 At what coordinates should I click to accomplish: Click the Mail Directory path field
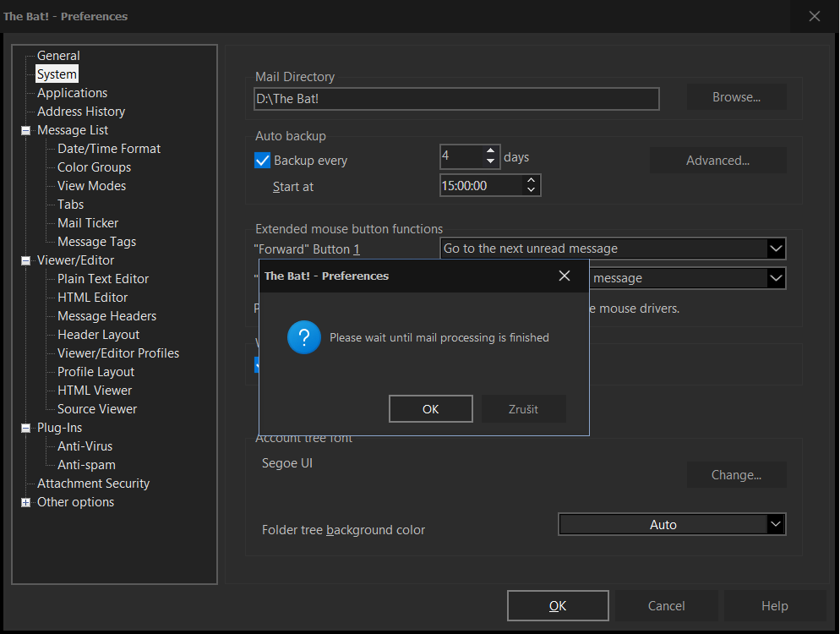(456, 99)
